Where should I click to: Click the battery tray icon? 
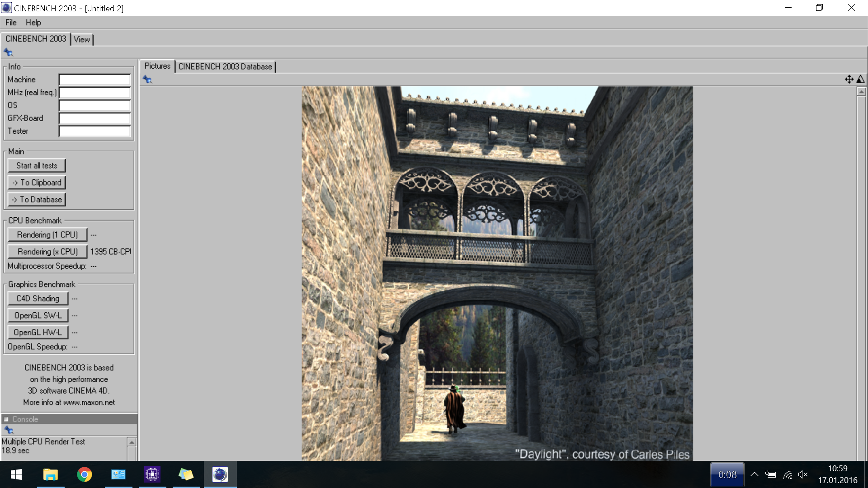(771, 474)
